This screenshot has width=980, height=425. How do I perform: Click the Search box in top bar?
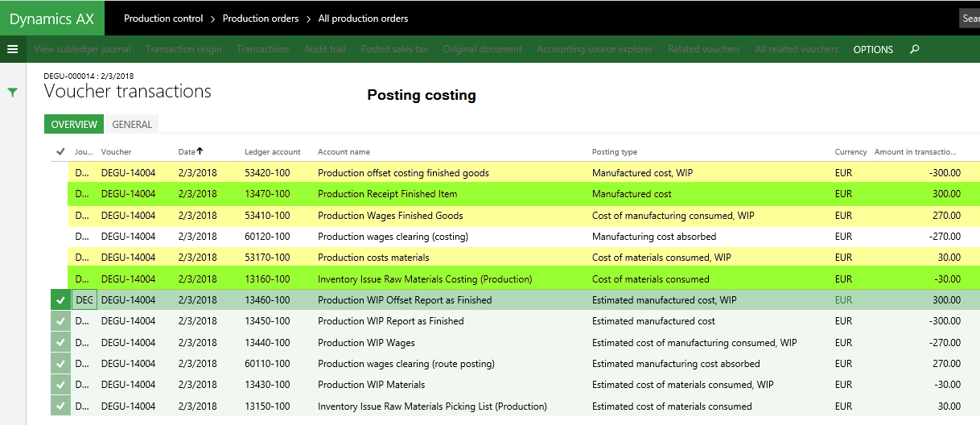970,18
